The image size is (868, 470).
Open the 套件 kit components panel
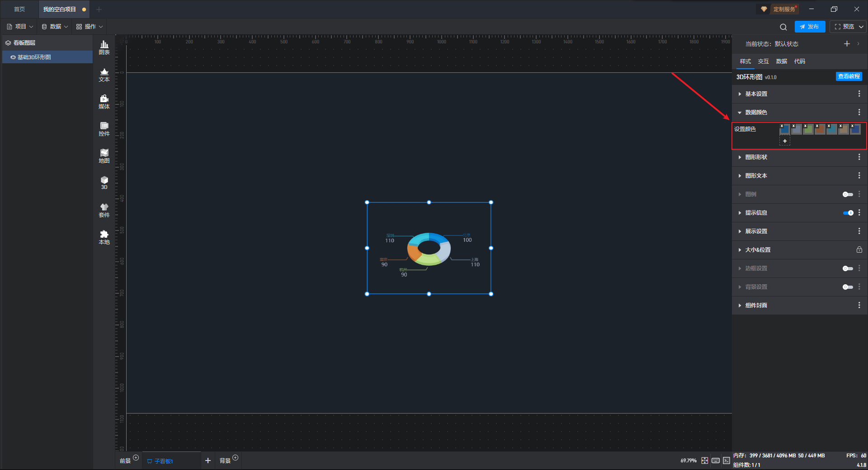(x=104, y=210)
